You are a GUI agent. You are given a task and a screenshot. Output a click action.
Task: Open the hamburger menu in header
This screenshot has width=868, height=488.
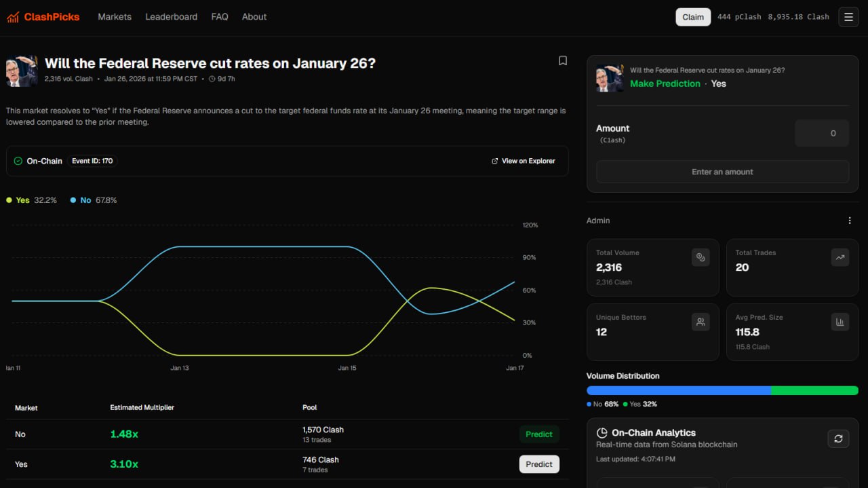[x=848, y=17]
